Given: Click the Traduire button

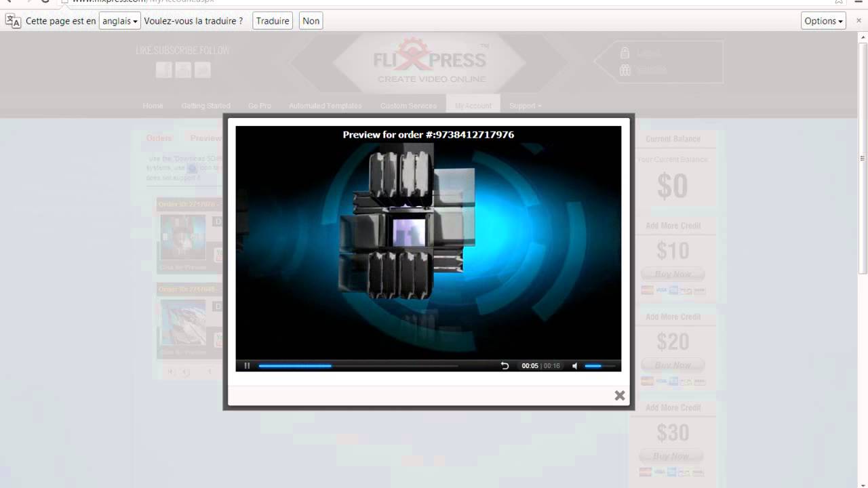Looking at the screenshot, I should click(273, 21).
